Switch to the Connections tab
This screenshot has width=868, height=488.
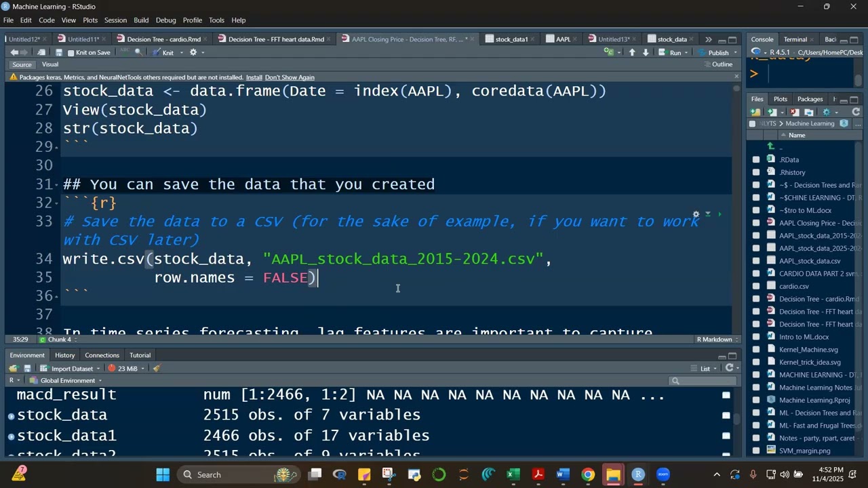(102, 355)
